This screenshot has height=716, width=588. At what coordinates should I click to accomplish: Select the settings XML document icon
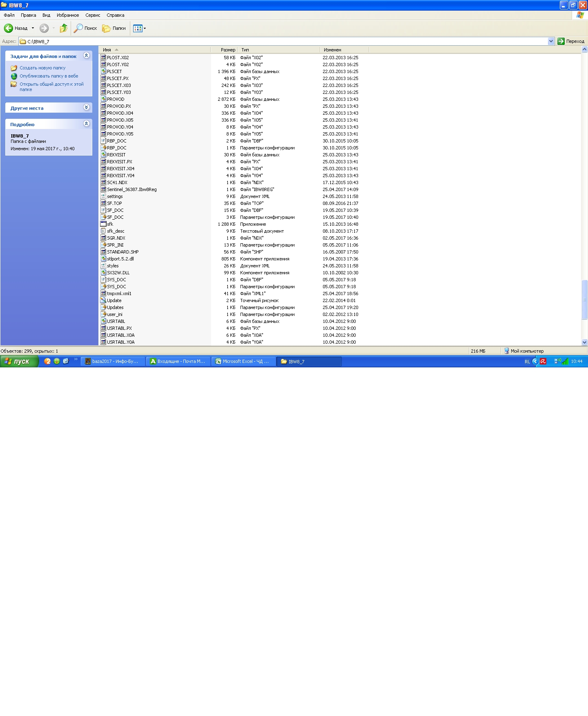pos(103,196)
